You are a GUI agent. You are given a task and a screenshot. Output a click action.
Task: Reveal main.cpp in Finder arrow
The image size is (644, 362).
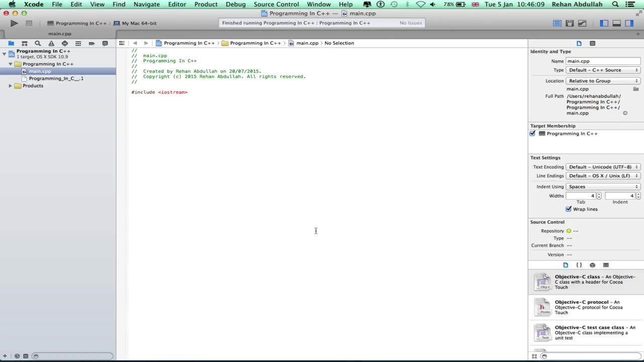pos(625,113)
